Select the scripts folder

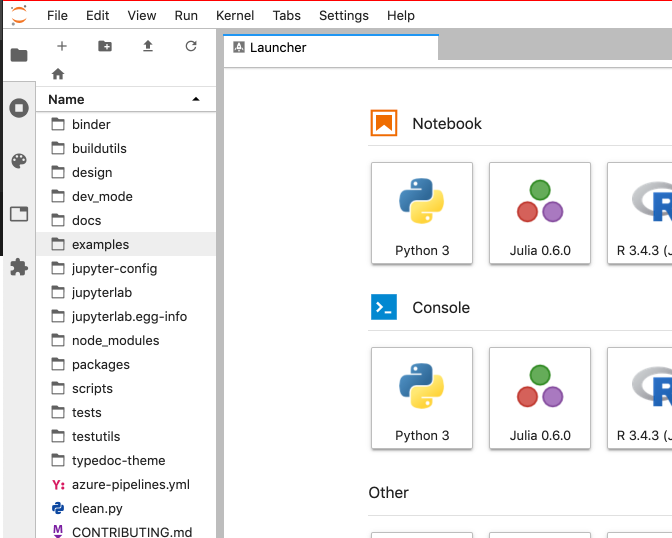126,388
